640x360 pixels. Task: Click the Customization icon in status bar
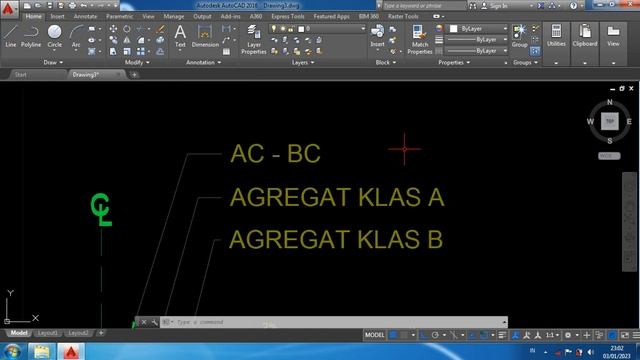636,335
